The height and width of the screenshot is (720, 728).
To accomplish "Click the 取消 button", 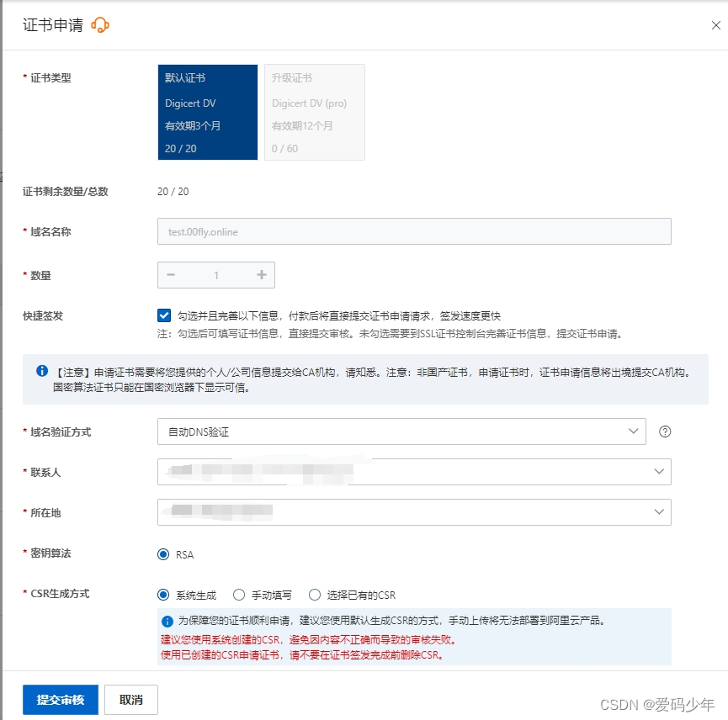I will [x=130, y=700].
